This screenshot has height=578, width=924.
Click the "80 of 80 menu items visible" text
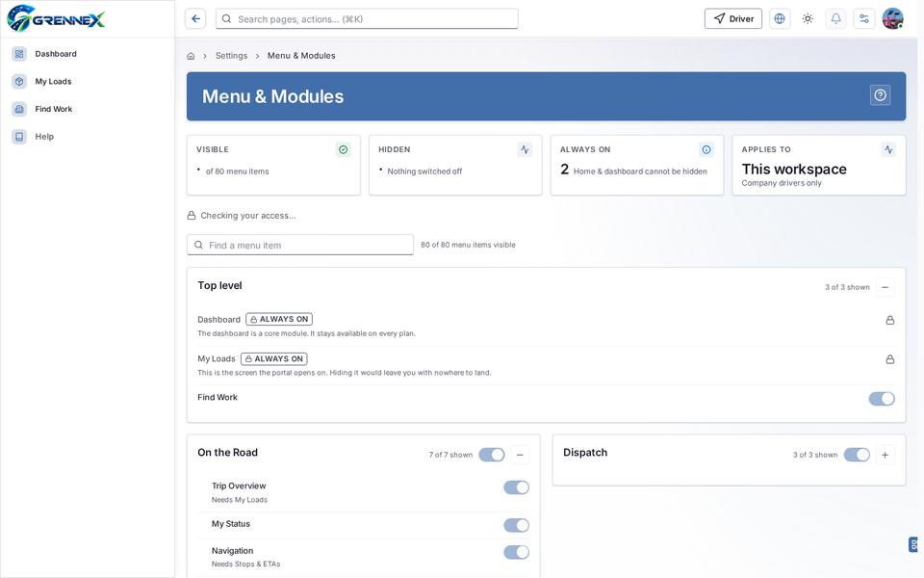(x=468, y=245)
